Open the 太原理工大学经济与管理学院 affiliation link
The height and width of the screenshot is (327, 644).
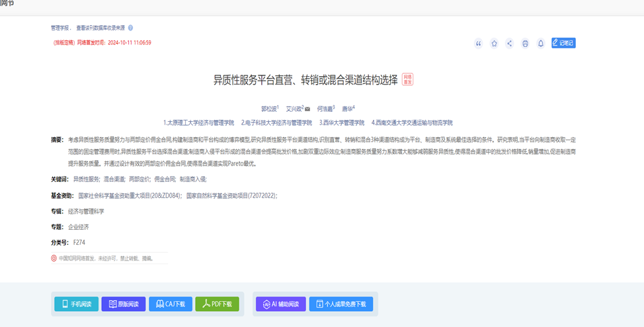198,122
